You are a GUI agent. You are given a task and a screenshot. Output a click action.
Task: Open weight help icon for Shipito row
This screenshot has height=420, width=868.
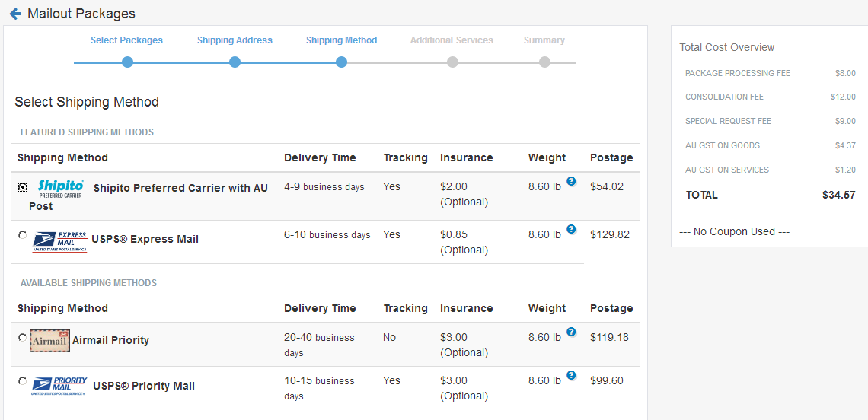(571, 181)
